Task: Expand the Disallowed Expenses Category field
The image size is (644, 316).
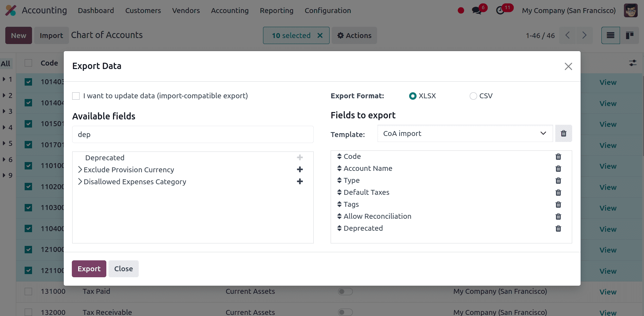Action: point(80,181)
